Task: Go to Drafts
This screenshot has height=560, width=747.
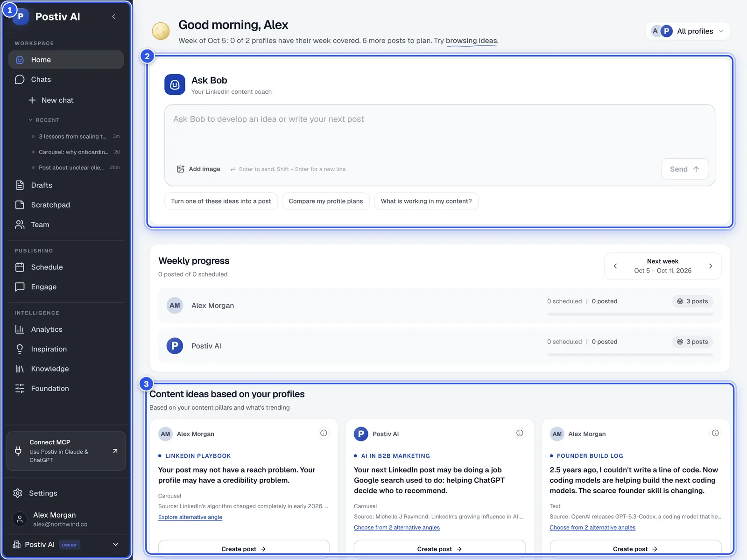Action: click(66, 185)
